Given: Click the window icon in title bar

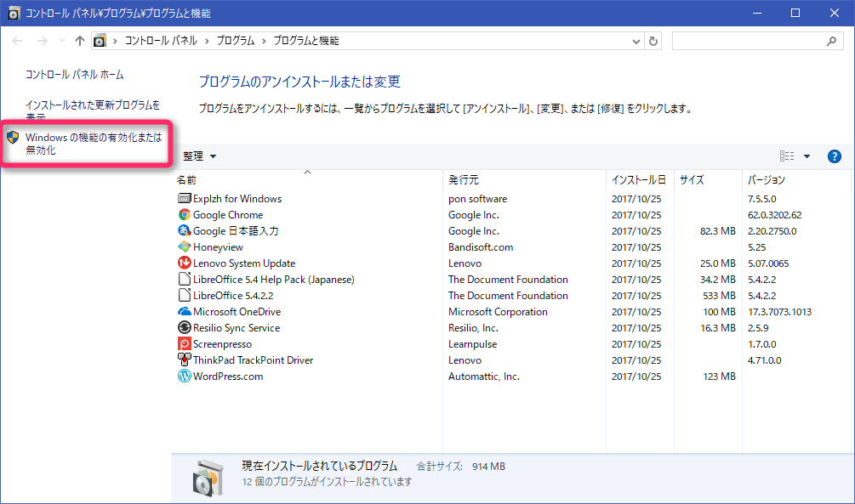Looking at the screenshot, I should click(14, 13).
